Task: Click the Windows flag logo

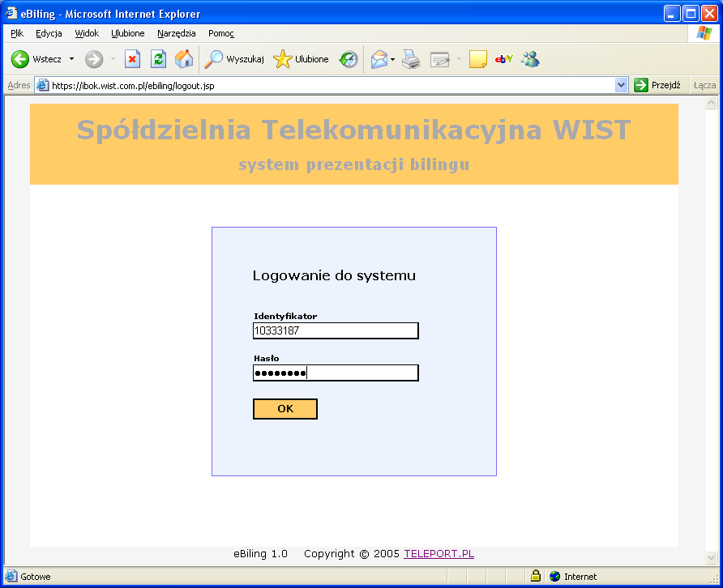Action: pos(704,33)
